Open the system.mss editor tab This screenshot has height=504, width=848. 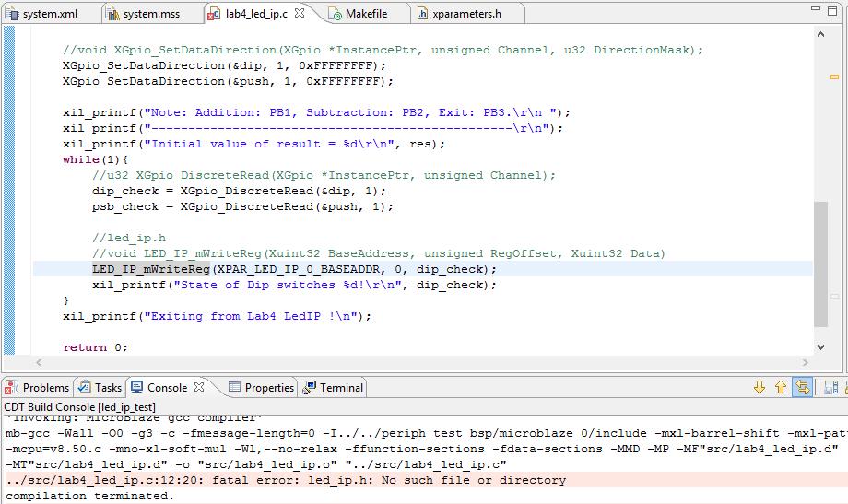tap(143, 14)
